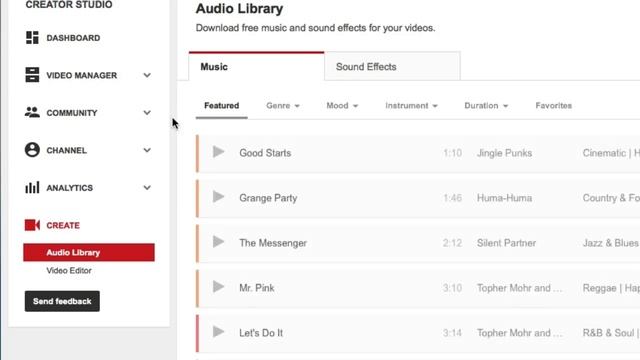640x360 pixels.
Task: Click the Huma-Huma artist name
Action: coord(504,198)
